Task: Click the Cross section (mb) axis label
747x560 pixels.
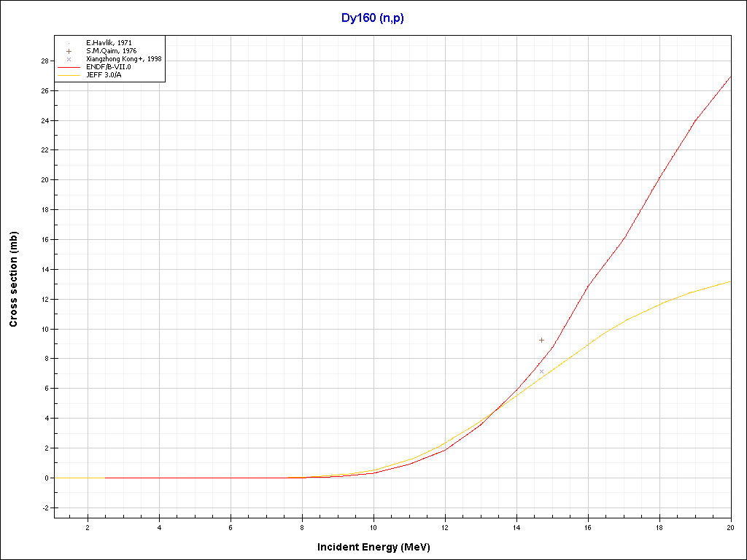Action: pos(13,279)
